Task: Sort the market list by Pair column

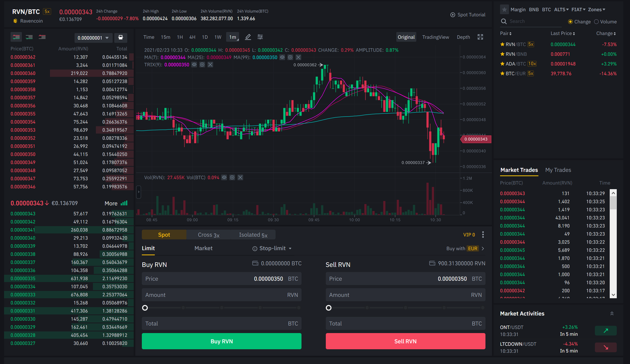Action: click(506, 33)
